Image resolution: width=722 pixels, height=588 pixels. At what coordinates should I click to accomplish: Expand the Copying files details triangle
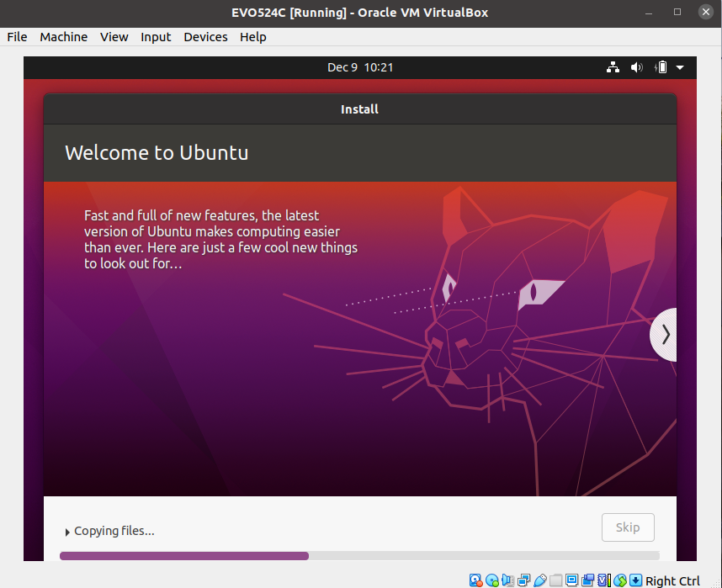tap(67, 532)
